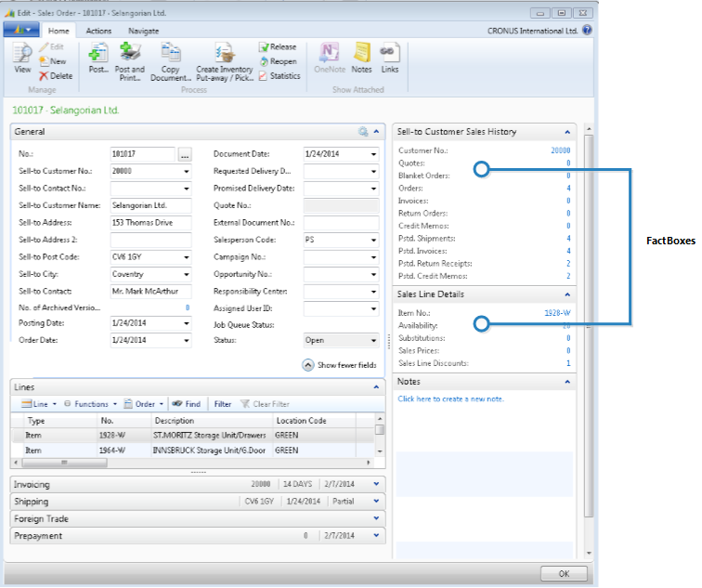This screenshot has width=702, height=588.
Task: Click the 'Click here to create a new note' link
Action: (x=450, y=399)
